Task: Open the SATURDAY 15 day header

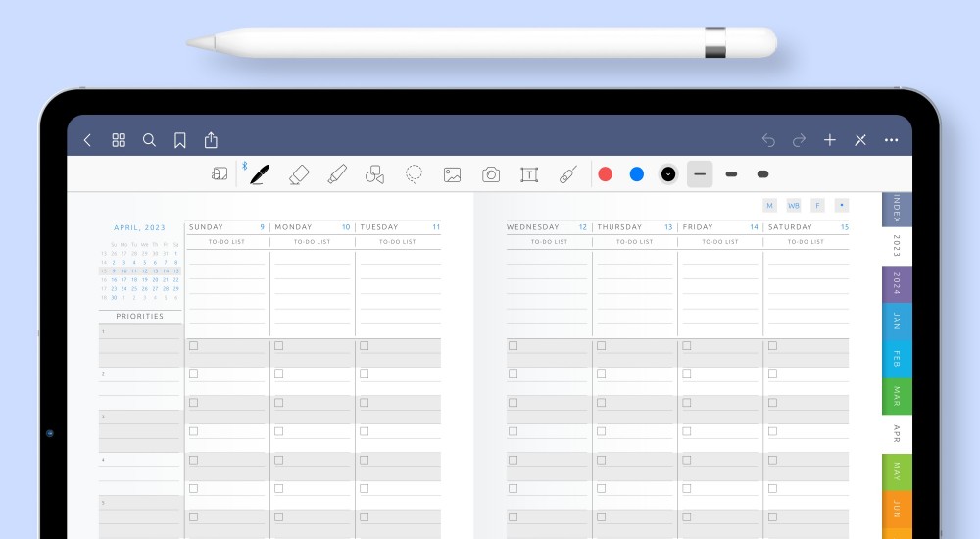Action: [x=808, y=227]
